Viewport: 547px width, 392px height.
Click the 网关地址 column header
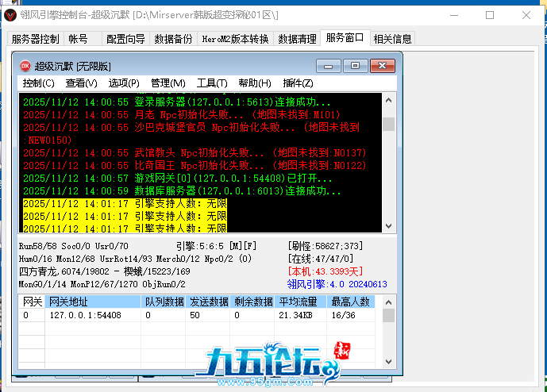tap(68, 302)
